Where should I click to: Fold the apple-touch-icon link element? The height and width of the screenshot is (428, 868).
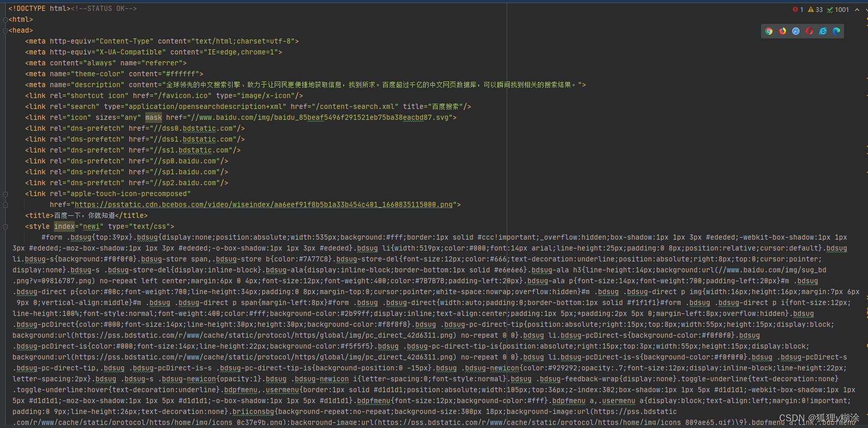click(x=5, y=194)
